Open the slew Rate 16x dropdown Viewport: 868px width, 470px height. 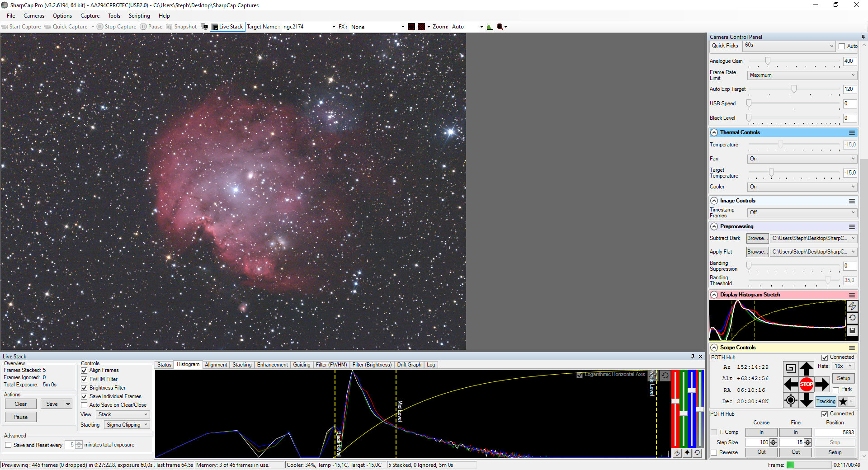(843, 366)
